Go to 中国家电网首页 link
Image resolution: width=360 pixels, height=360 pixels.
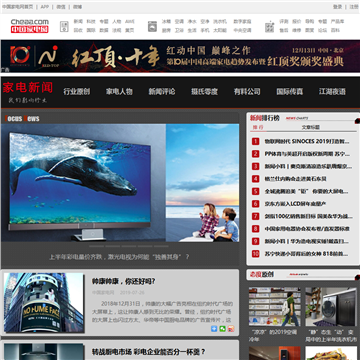click(x=17, y=7)
